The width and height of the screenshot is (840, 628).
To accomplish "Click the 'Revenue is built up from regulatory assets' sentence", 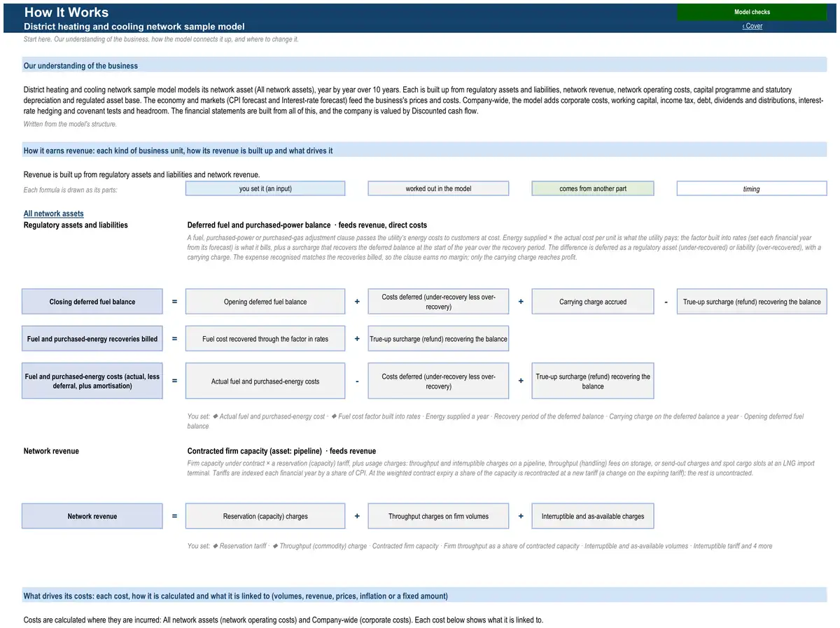I will (141, 174).
